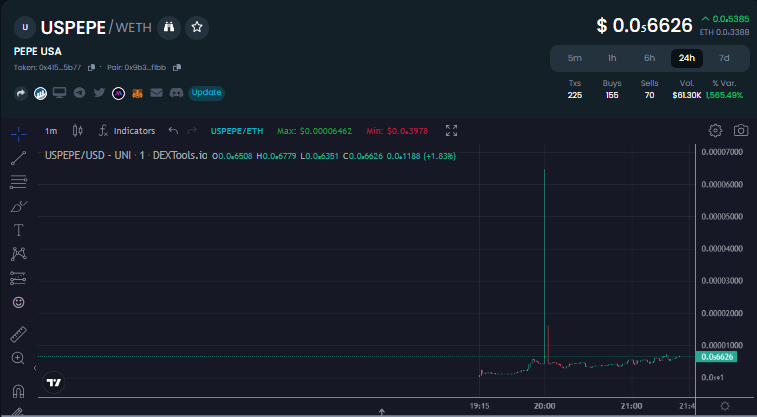Screen dimensions: 757x417
Task: Click the $61.30K volume value
Action: click(687, 95)
